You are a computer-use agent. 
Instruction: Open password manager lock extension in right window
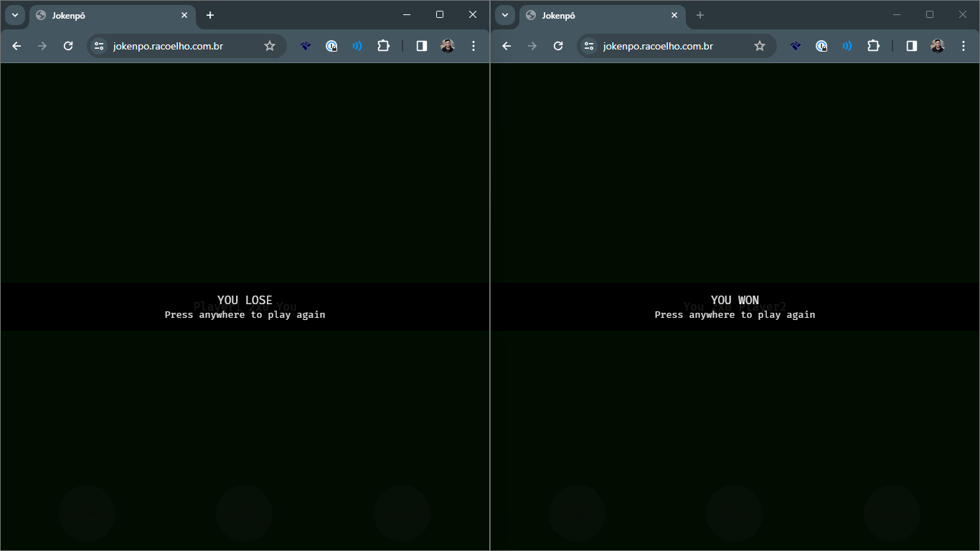click(x=821, y=46)
